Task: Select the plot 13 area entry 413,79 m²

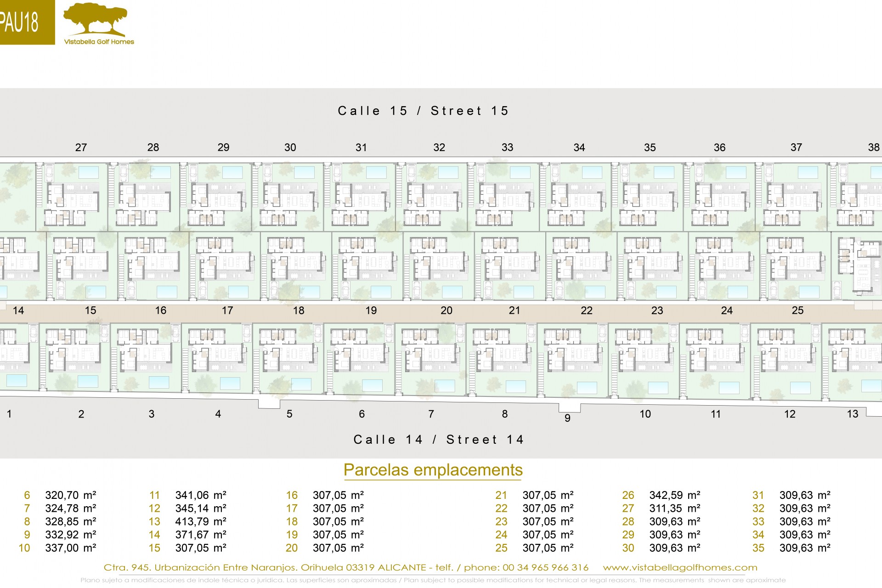Action: point(201,522)
